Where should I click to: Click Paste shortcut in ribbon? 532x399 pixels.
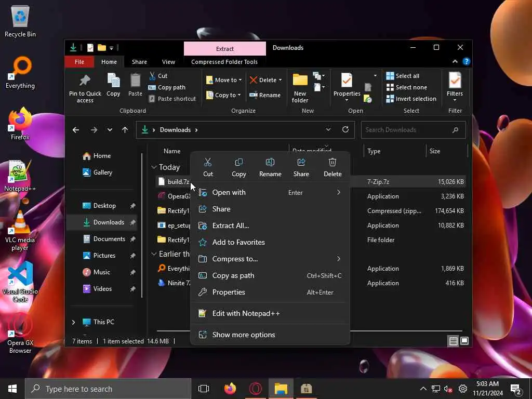(172, 99)
